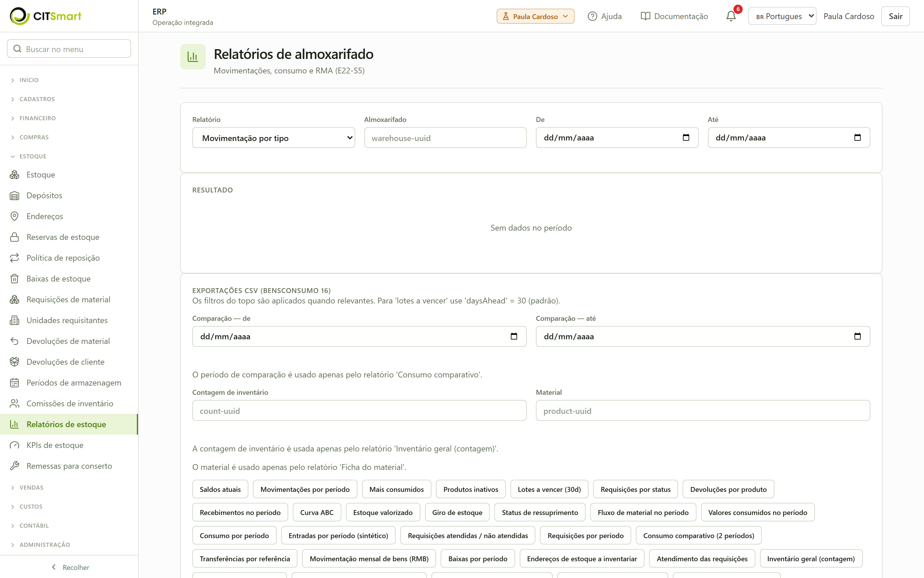Screen dimensions: 924x578
Task: Export Saldos atuais CSV
Action: tap(220, 489)
